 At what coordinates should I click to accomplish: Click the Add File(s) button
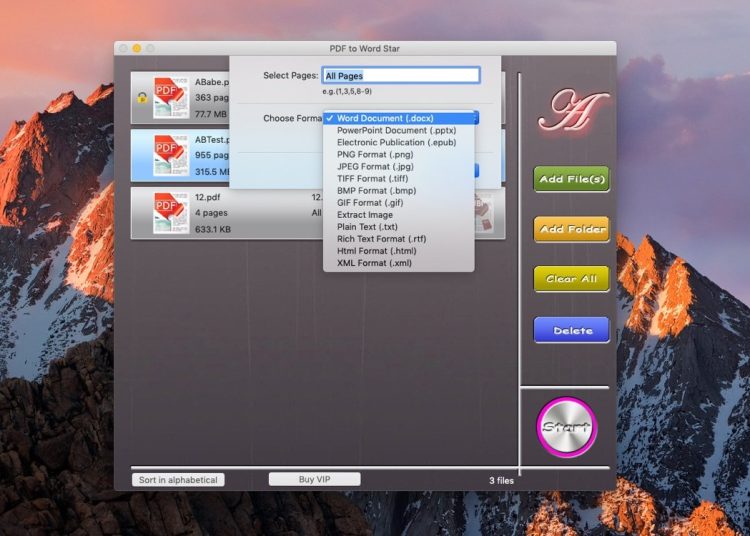(x=571, y=179)
